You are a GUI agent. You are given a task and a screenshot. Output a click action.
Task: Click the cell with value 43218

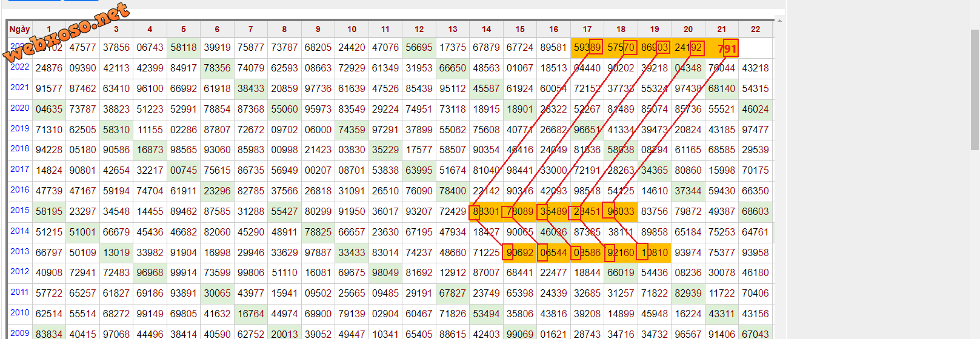[755, 68]
